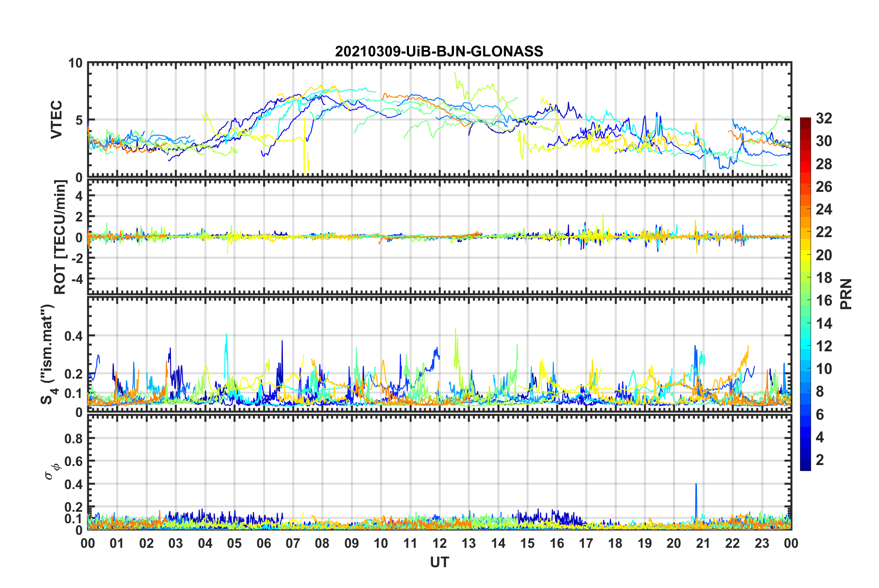Click the green S4 peak near 12:30 UT

[456, 351]
